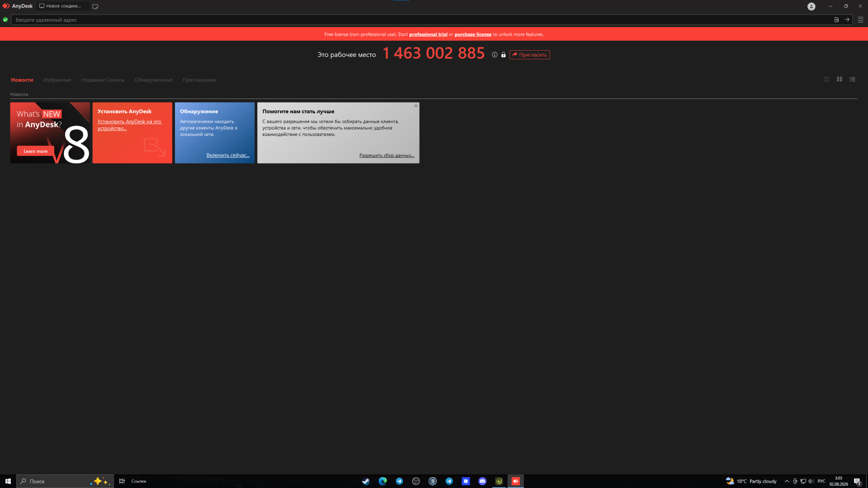Click the 'Learn more' button on the v8 card
Screen dimensions: 868x488
click(x=35, y=151)
